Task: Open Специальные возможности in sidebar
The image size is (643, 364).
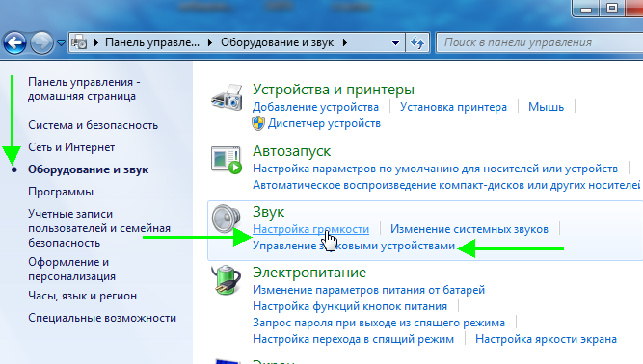Action: click(x=102, y=318)
